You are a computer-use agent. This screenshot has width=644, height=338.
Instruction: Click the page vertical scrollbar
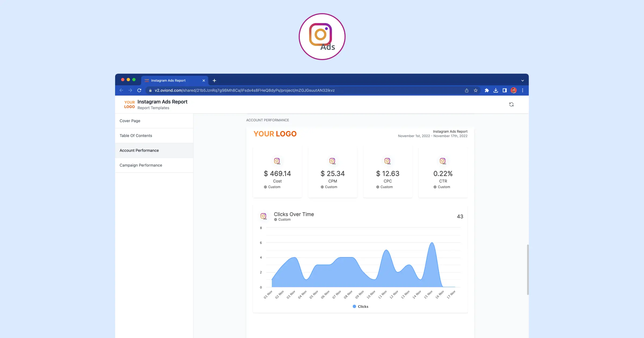pos(528,270)
